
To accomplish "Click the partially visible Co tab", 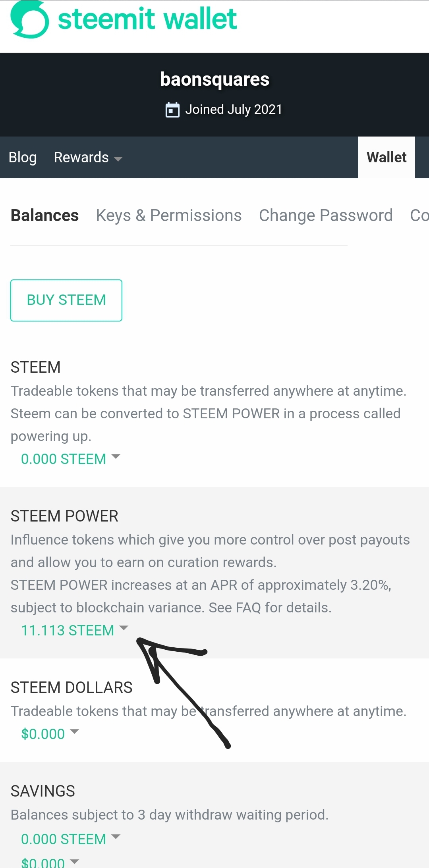I will pos(419,216).
